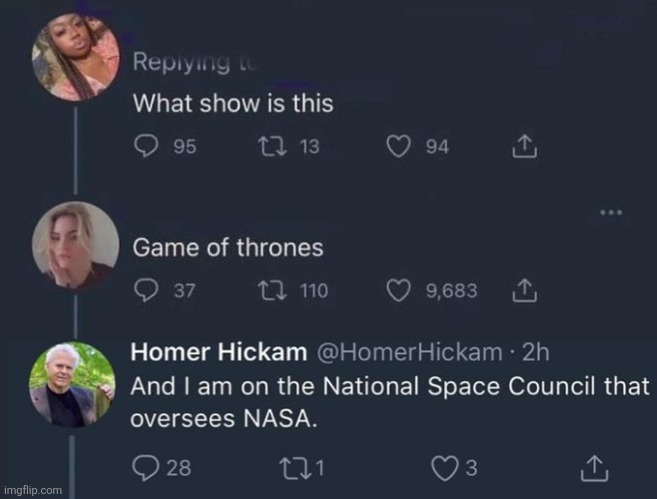Reply to the "Game of thrones" tweet
The image size is (657, 499).
[146, 291]
